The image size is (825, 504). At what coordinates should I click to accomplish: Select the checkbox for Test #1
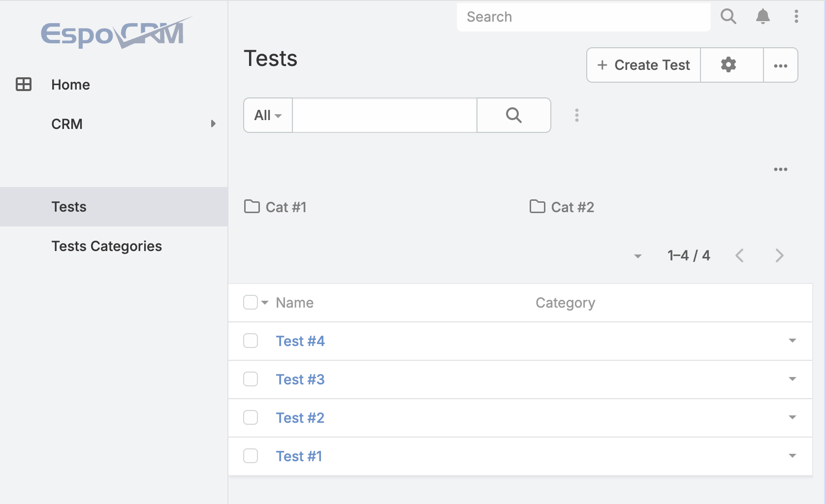click(251, 456)
